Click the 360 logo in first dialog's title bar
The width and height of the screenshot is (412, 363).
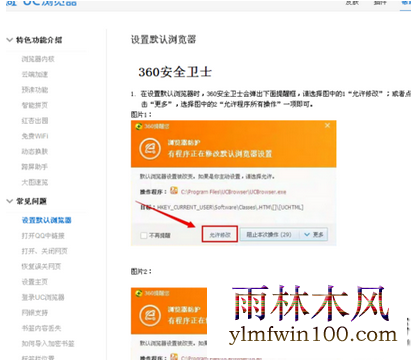pyautogui.click(x=139, y=126)
